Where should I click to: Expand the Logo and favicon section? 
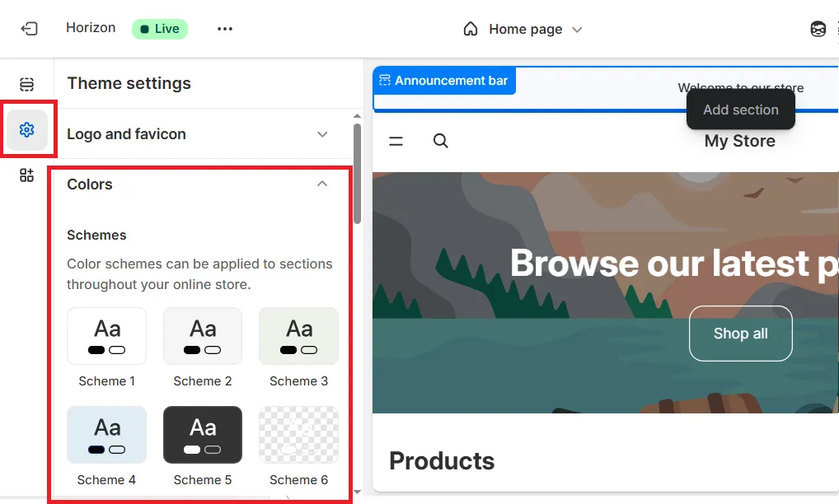tap(322, 134)
